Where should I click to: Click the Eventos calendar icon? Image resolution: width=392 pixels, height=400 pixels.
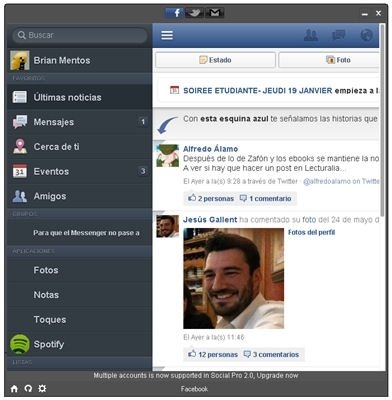coord(20,171)
